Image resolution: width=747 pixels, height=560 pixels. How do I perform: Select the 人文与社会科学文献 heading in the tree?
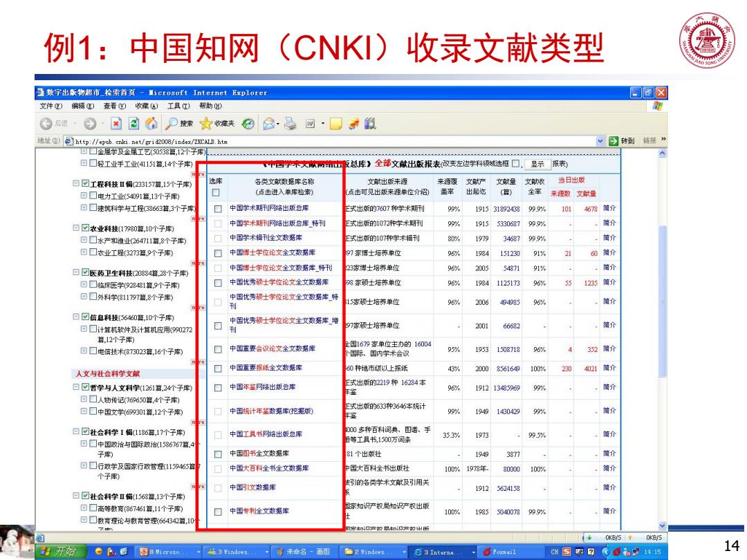108,374
